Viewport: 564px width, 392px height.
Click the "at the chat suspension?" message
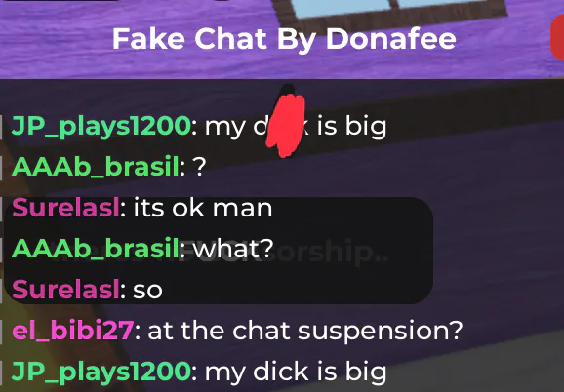click(x=305, y=331)
